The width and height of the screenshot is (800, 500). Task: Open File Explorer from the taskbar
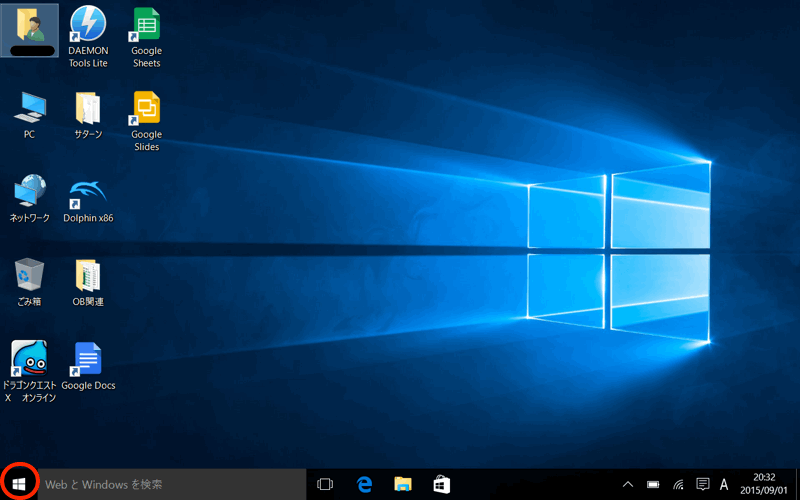click(403, 484)
